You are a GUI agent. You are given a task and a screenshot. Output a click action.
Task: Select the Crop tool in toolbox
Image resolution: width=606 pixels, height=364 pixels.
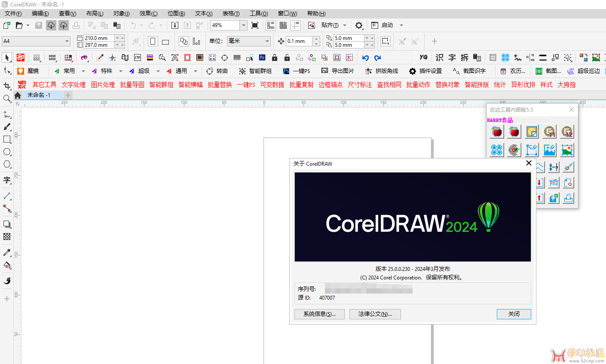point(7,86)
